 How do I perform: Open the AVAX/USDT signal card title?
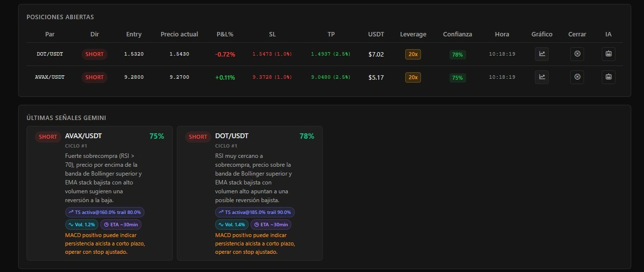click(84, 136)
